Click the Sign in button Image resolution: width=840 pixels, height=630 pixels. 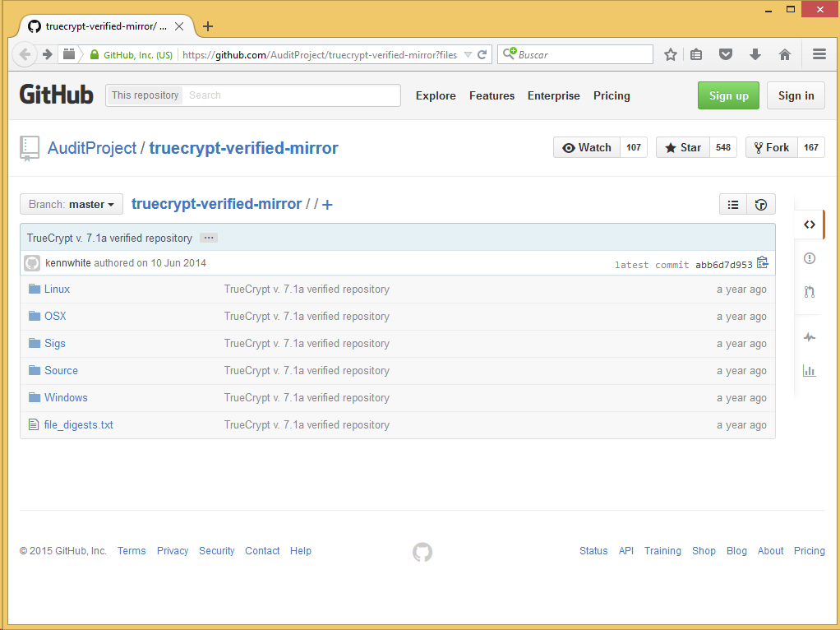coord(796,95)
